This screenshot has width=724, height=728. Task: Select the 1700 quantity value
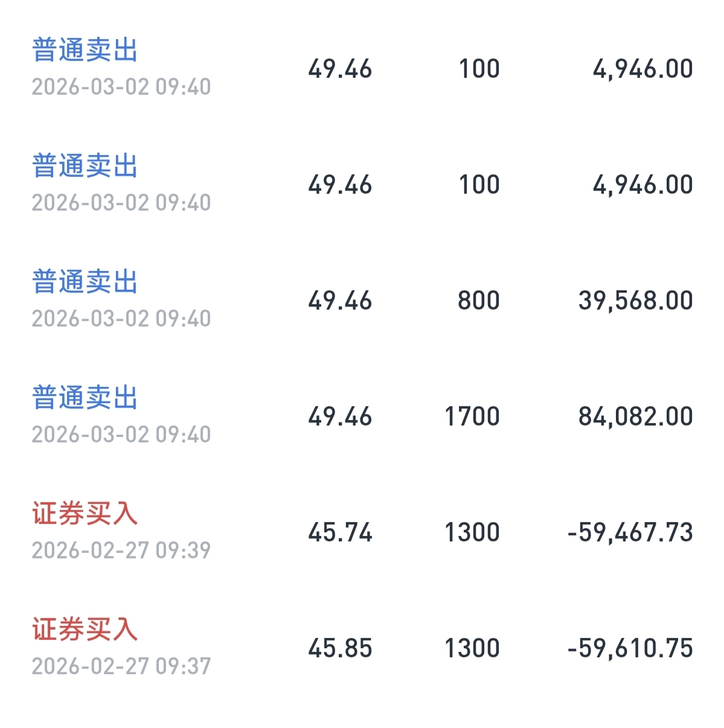pyautogui.click(x=472, y=417)
